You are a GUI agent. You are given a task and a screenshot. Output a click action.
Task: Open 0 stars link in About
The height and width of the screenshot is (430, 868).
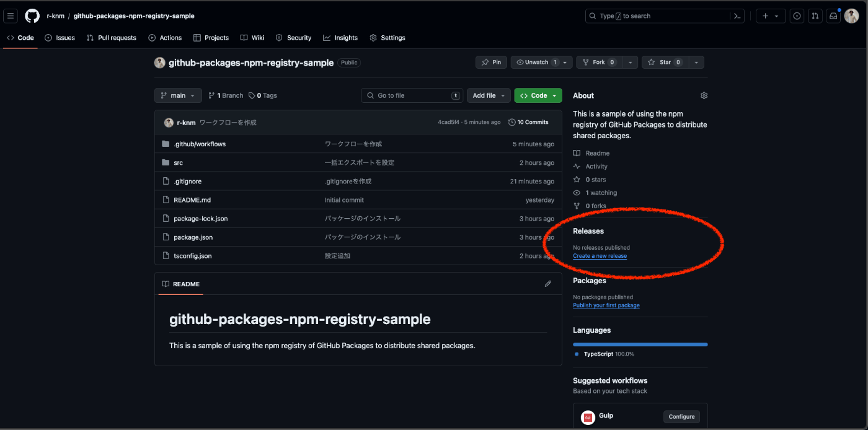(590, 180)
